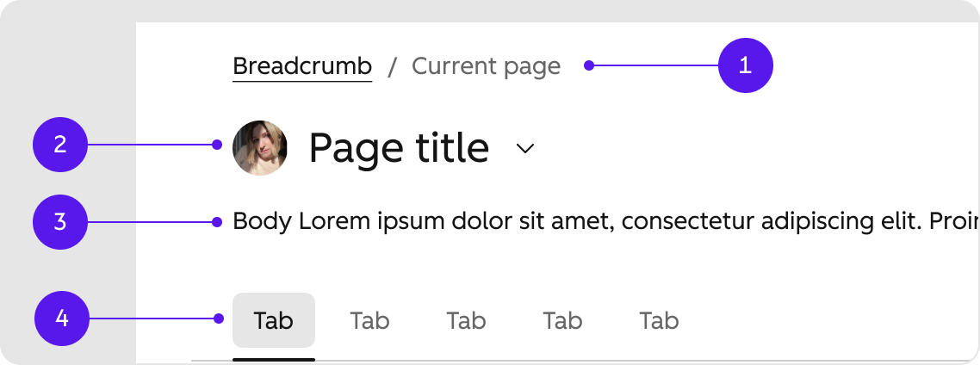
Task: Click the connector dot before the body text
Action: coord(217,222)
